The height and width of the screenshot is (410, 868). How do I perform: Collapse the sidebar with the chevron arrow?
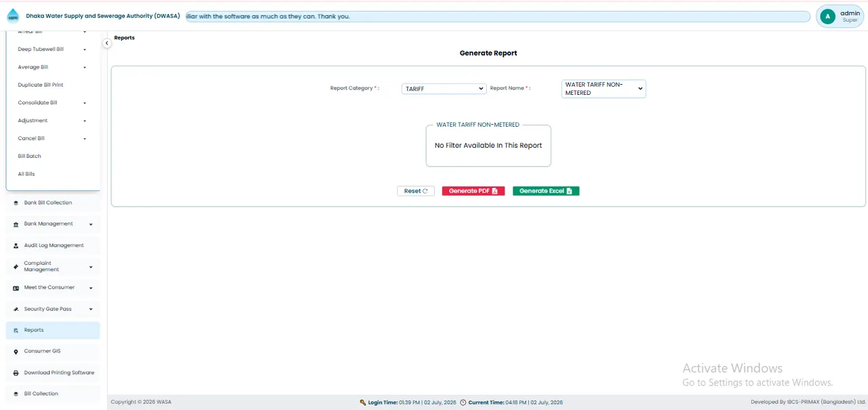106,43
